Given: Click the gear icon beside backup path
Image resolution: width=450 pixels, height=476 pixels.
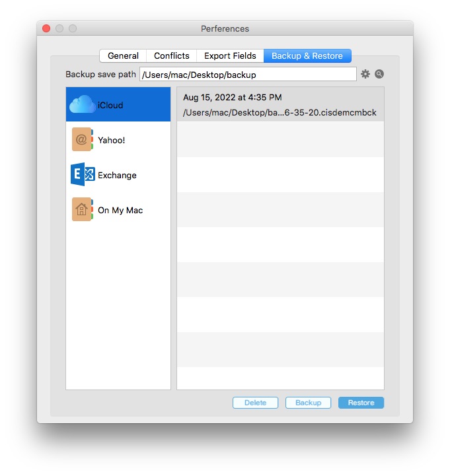Looking at the screenshot, I should pyautogui.click(x=365, y=74).
